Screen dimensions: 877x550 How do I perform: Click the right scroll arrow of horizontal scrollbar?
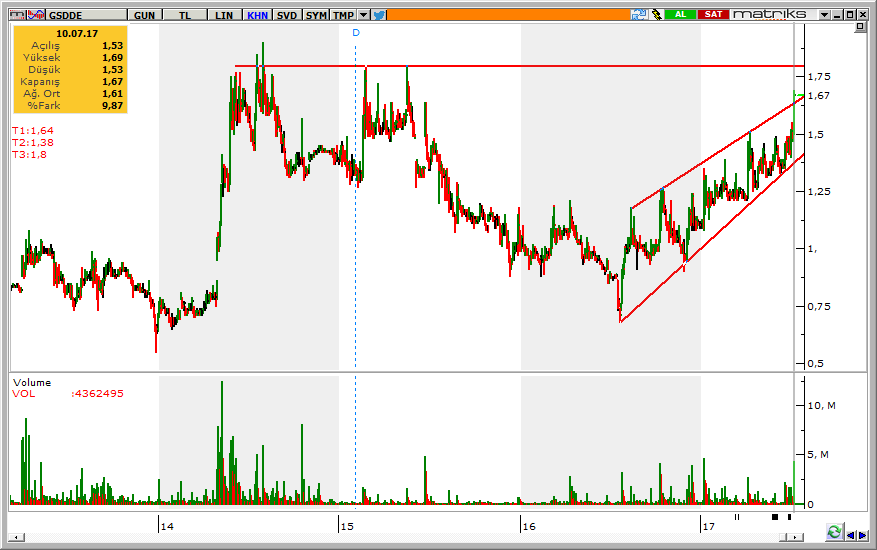click(x=796, y=537)
